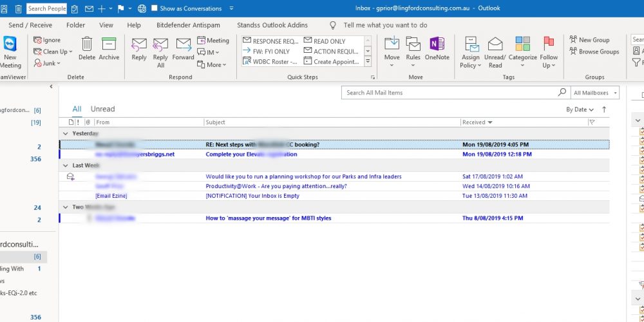
Task: Collapse the folder pane with the chevron
Action: pyautogui.click(x=52, y=87)
